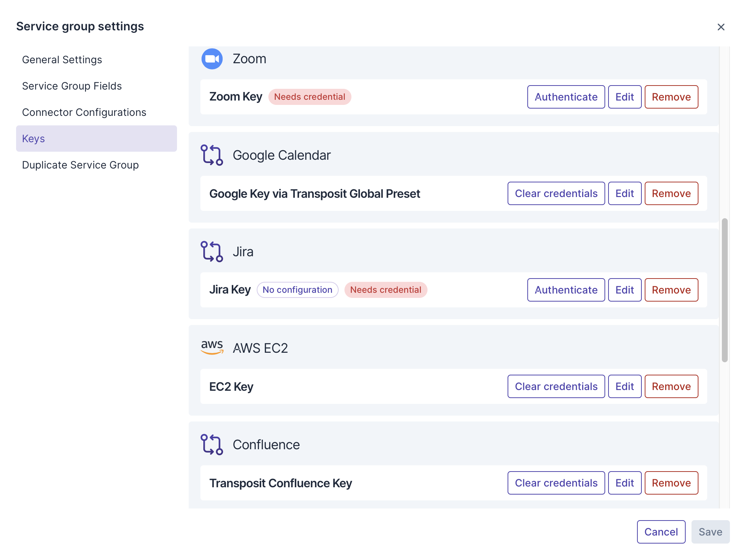Click the AWS logo icon
Image resolution: width=746 pixels, height=560 pixels.
[212, 347]
